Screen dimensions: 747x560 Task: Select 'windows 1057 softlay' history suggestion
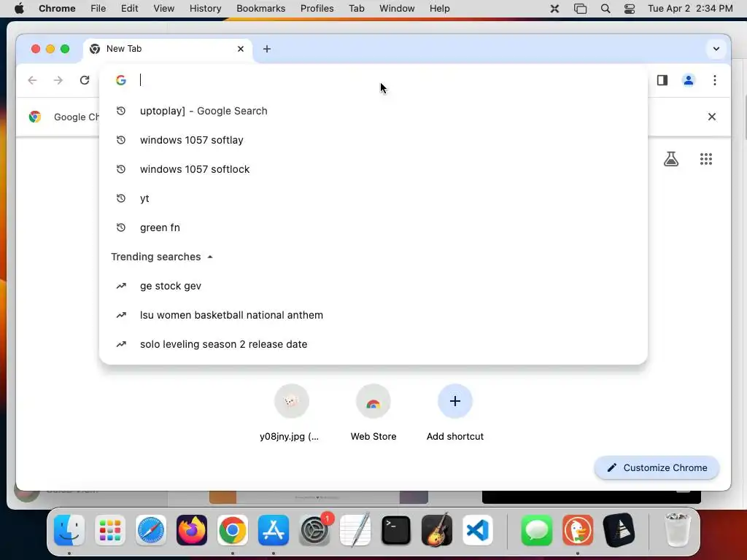(373, 140)
